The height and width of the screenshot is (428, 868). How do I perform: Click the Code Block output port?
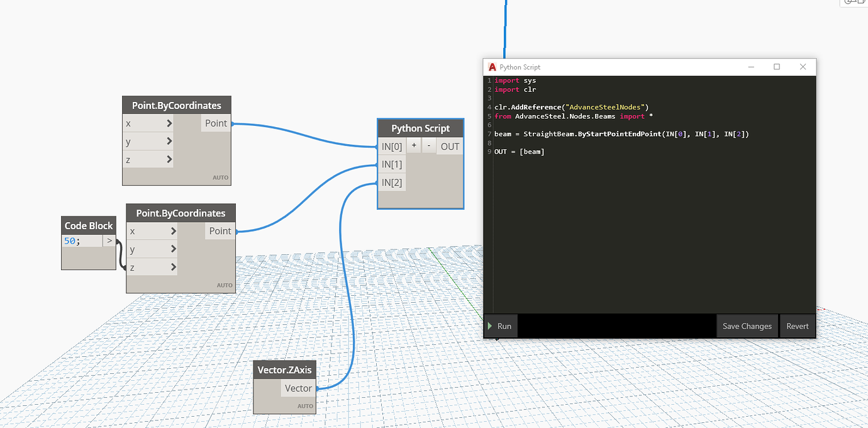pyautogui.click(x=108, y=240)
